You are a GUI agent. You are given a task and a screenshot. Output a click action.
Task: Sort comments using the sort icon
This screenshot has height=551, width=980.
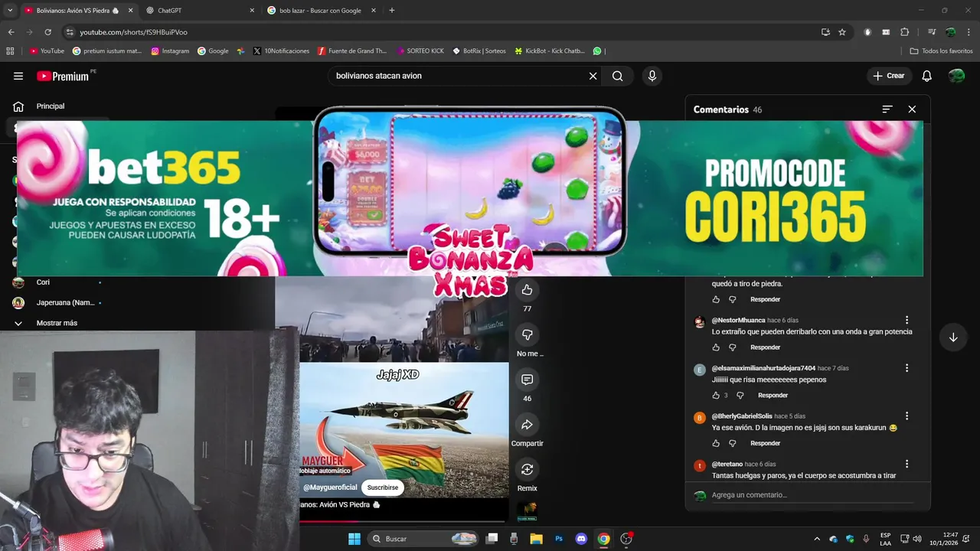pos(887,109)
